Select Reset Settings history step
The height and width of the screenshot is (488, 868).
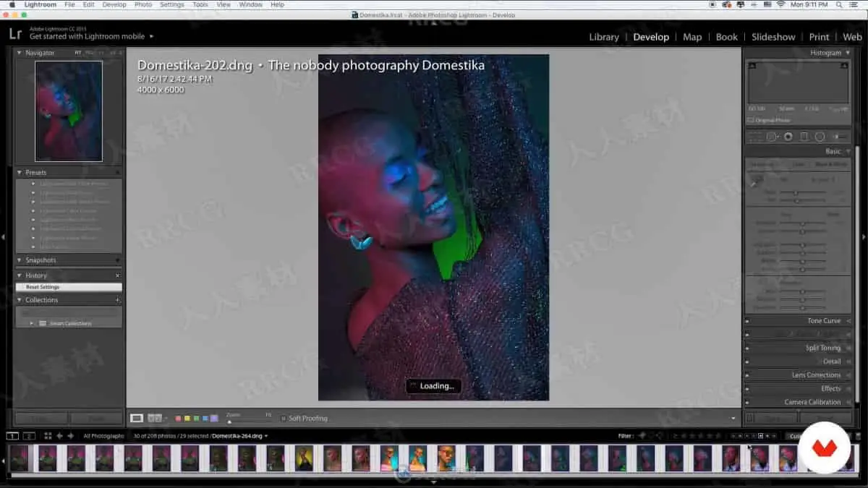69,287
